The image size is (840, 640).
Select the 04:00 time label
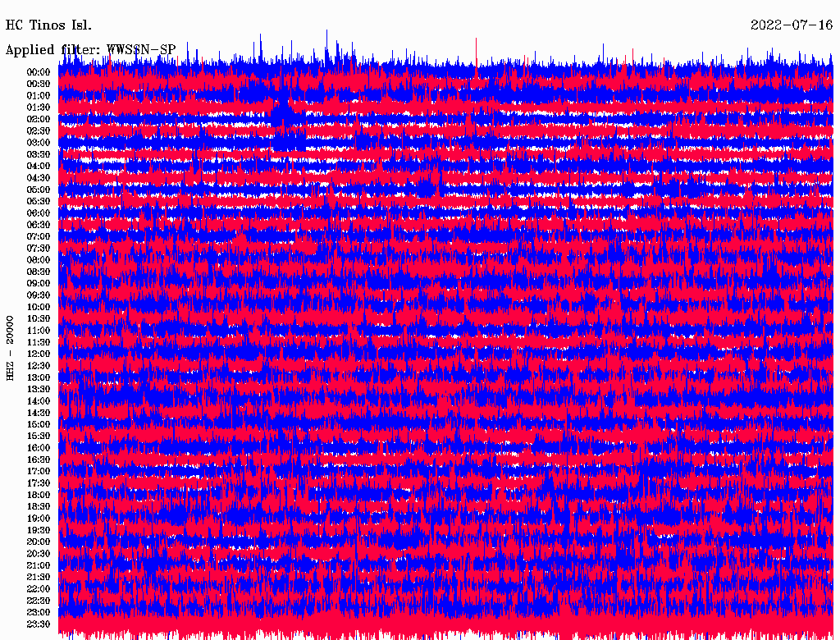click(39, 167)
